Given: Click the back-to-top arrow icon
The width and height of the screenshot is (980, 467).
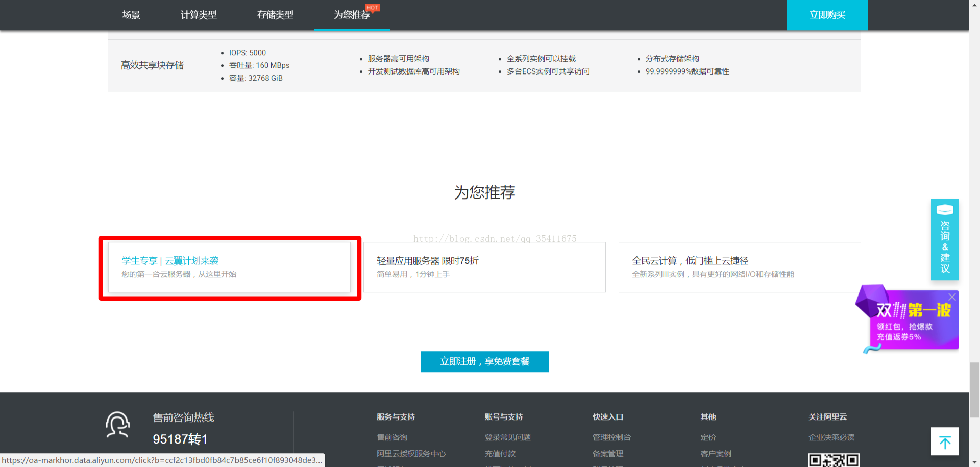Looking at the screenshot, I should pyautogui.click(x=945, y=441).
